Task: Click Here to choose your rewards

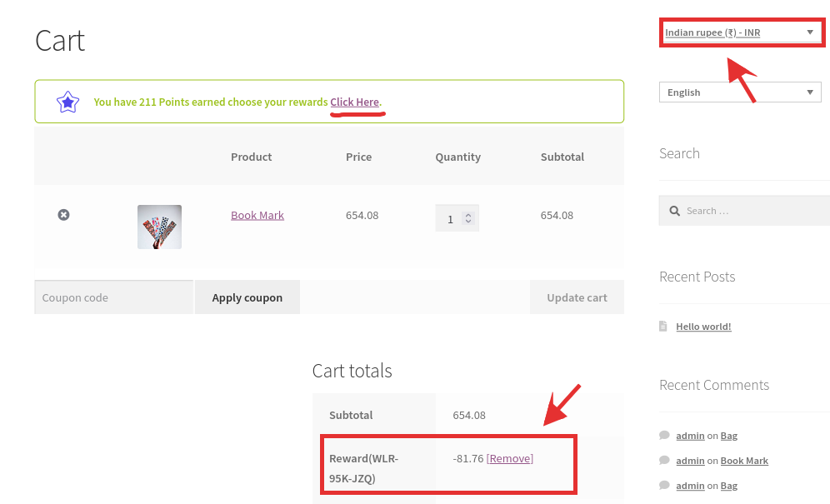Action: pos(355,102)
